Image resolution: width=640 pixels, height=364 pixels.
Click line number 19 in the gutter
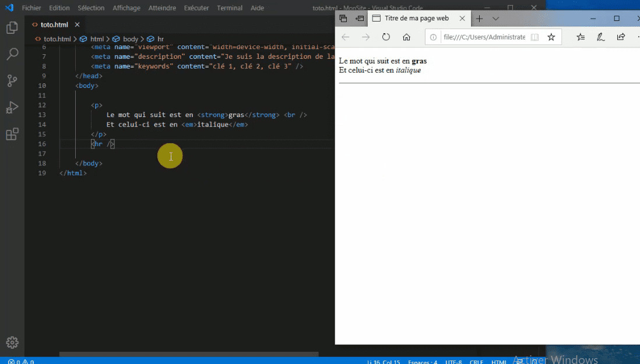42,173
